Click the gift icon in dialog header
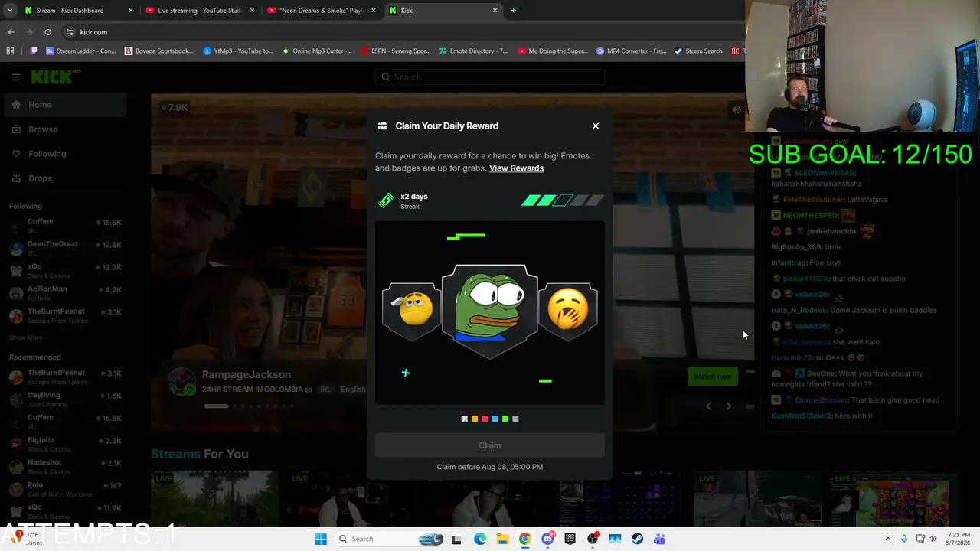This screenshot has height=551, width=980. 382,126
